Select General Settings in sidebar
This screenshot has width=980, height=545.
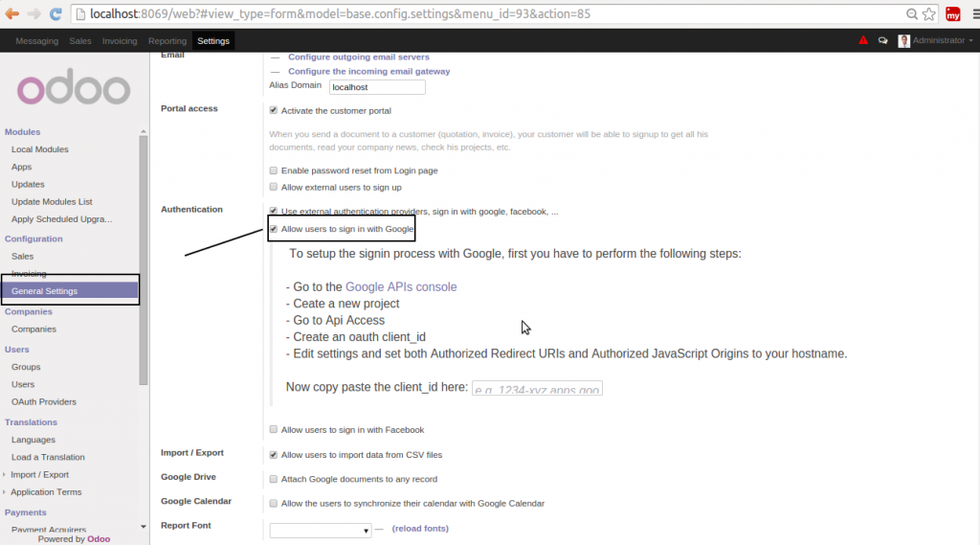click(x=69, y=291)
